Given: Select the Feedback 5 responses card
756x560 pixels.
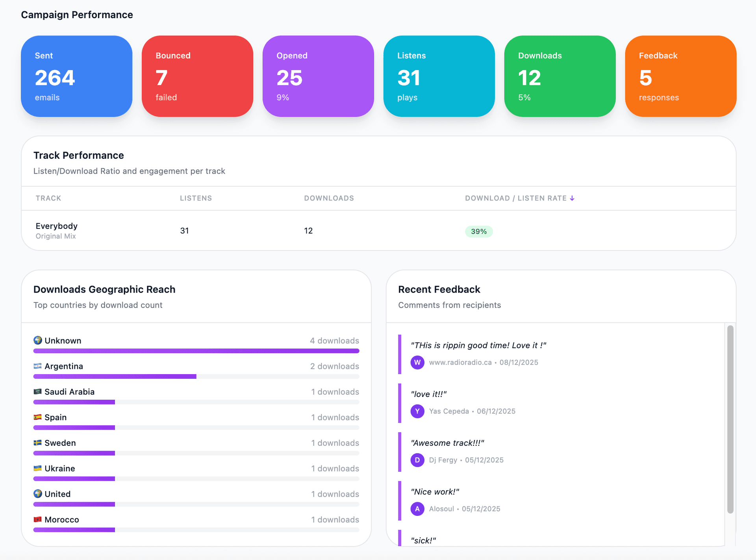Looking at the screenshot, I should [x=680, y=76].
